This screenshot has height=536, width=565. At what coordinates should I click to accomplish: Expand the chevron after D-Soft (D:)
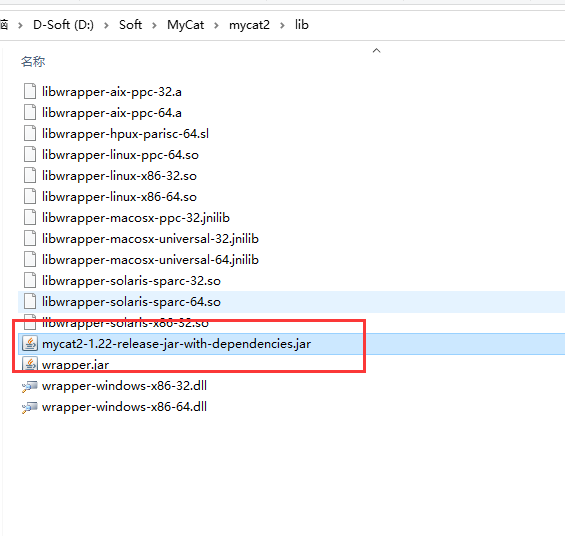[106, 25]
